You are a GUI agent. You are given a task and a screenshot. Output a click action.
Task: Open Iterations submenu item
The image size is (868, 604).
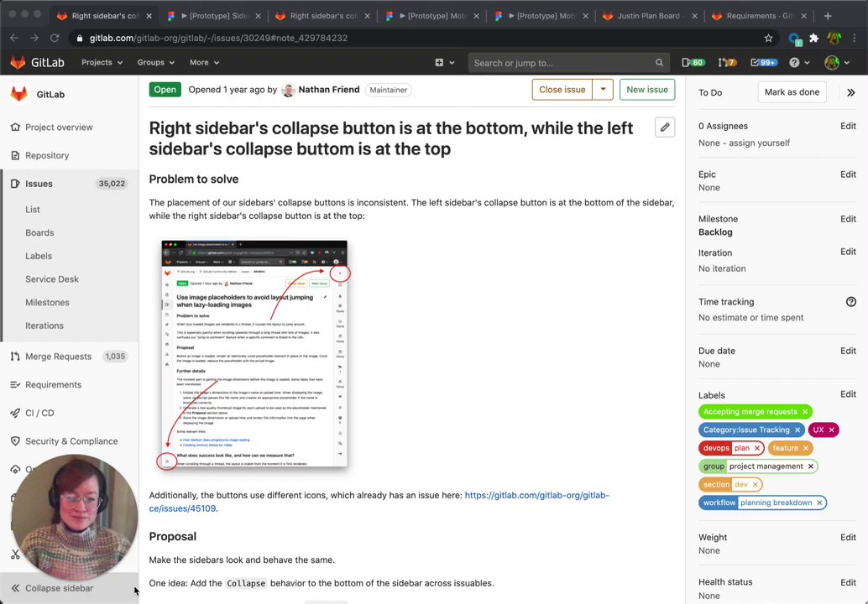pyautogui.click(x=44, y=325)
